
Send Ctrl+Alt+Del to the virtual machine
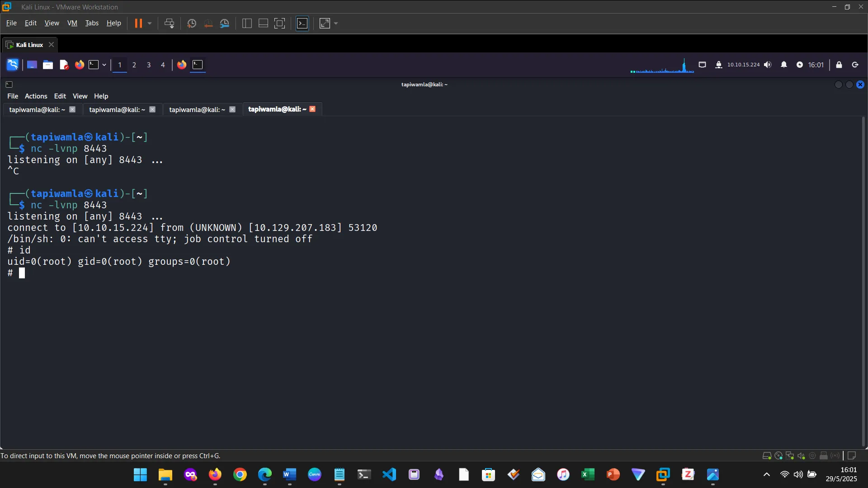168,23
